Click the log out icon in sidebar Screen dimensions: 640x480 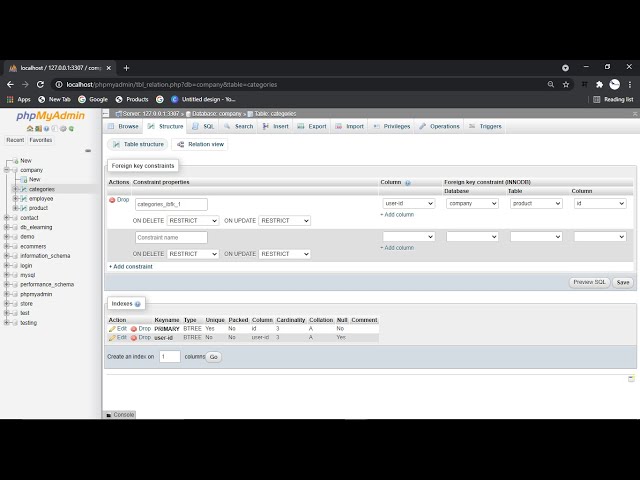[x=38, y=129]
